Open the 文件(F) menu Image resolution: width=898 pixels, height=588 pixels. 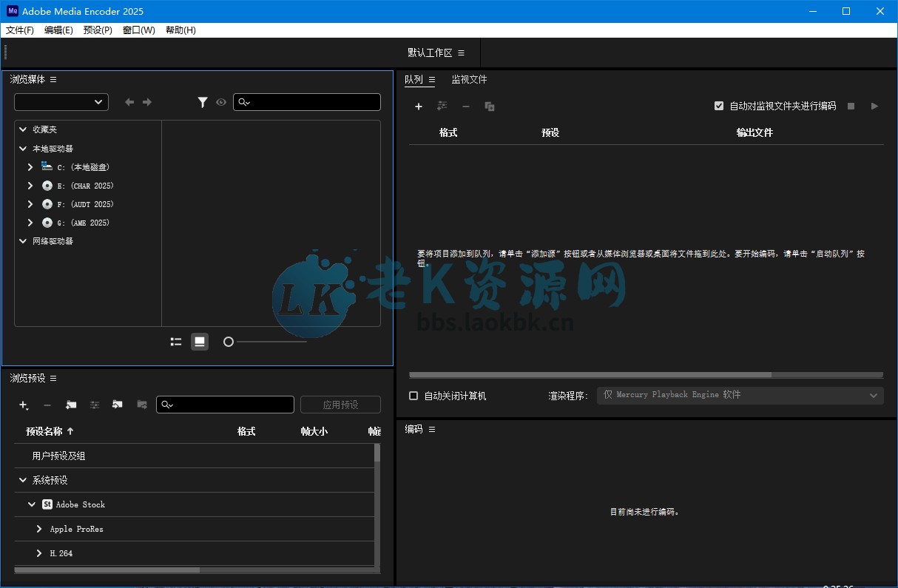[x=20, y=30]
